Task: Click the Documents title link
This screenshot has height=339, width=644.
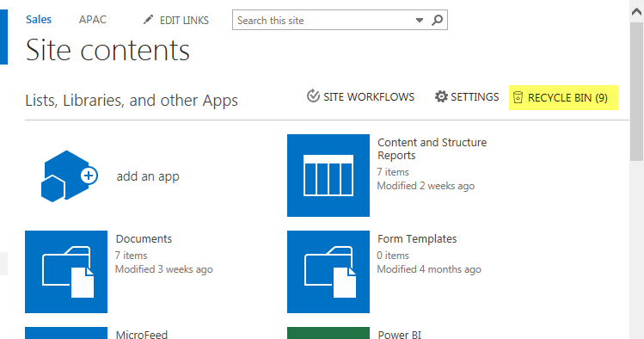Action: (144, 238)
